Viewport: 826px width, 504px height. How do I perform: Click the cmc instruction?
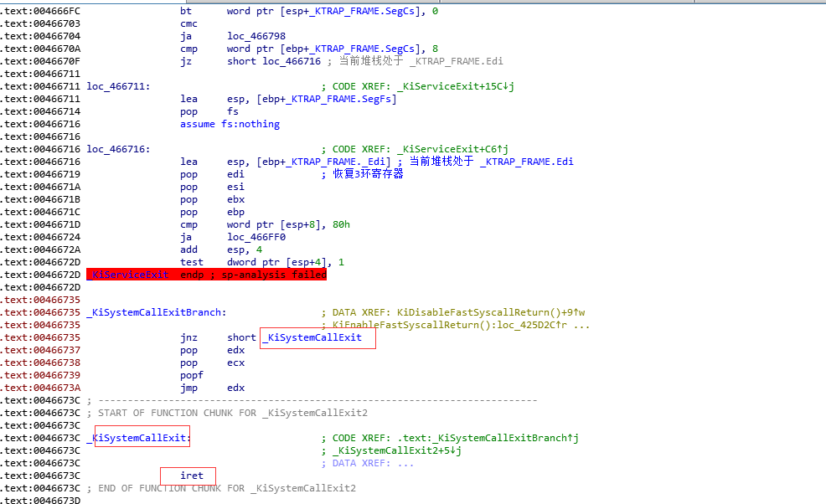coord(188,23)
